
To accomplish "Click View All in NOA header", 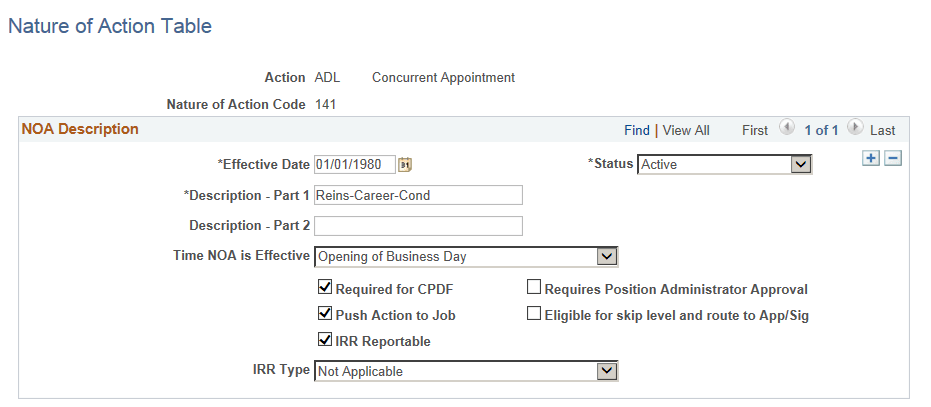I will (x=686, y=130).
